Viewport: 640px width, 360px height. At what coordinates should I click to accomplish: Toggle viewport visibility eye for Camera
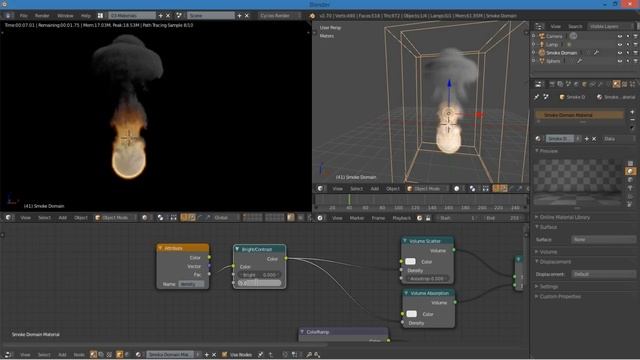pyautogui.click(x=620, y=36)
